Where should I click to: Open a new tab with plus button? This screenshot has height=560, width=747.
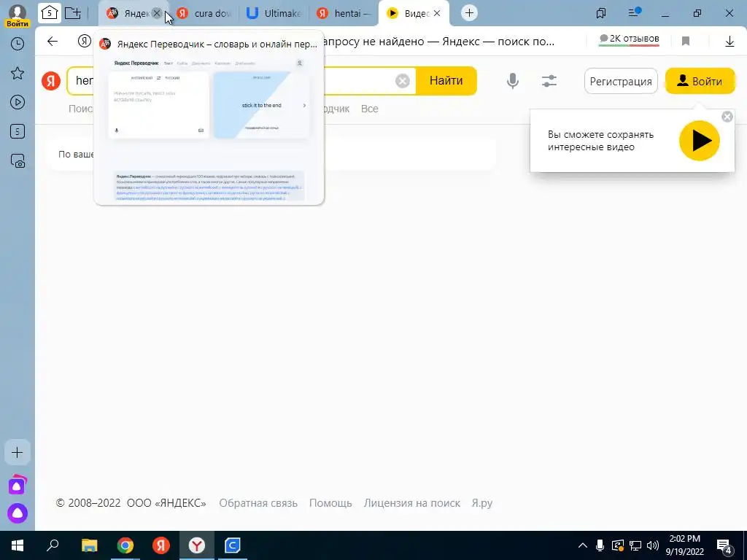(x=469, y=13)
